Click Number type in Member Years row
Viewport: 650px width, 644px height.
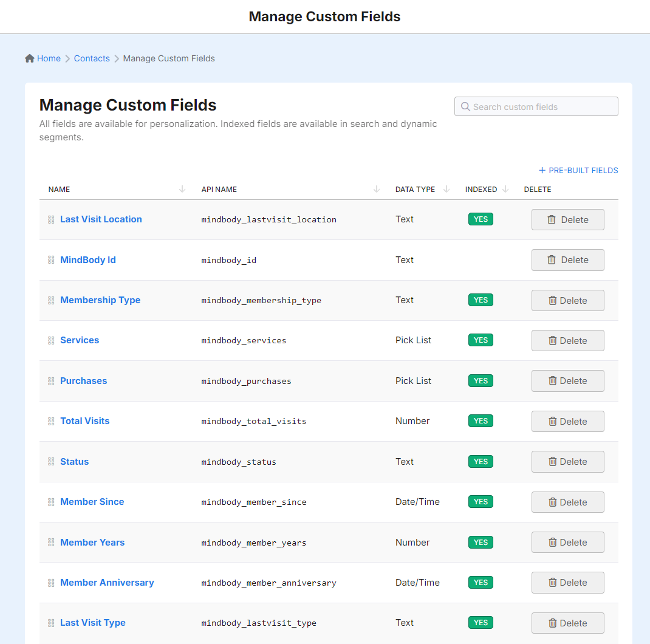click(412, 543)
